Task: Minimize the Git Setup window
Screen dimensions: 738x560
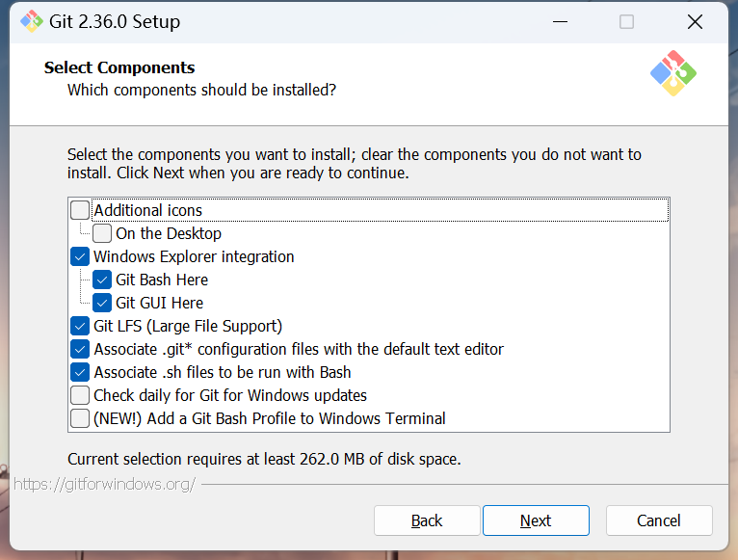Action: pos(560,21)
